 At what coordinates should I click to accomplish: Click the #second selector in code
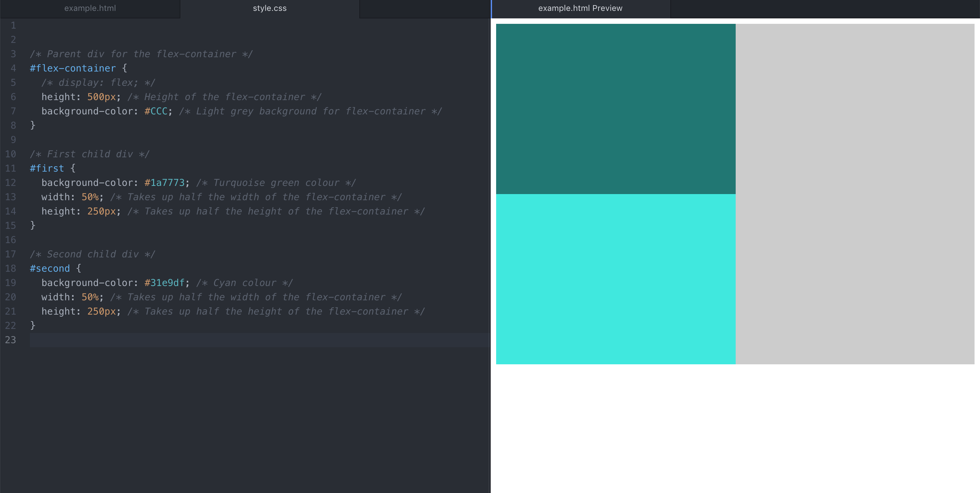pos(50,268)
